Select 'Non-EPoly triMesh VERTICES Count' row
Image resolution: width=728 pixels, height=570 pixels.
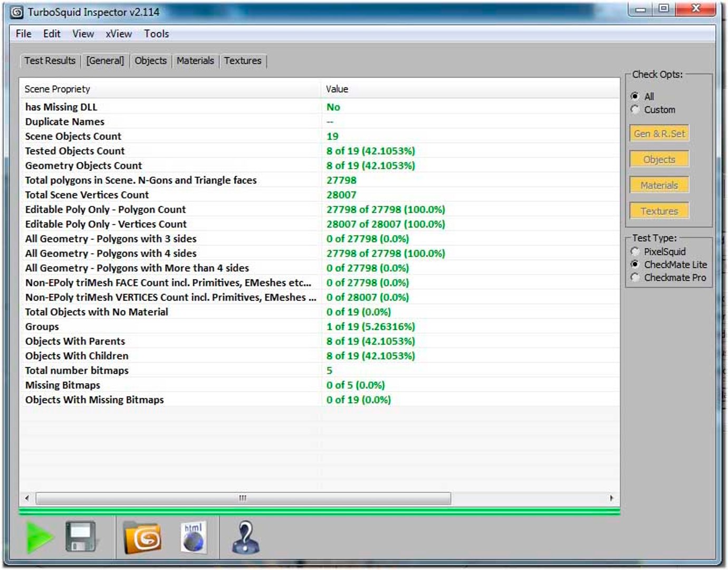[320, 298]
